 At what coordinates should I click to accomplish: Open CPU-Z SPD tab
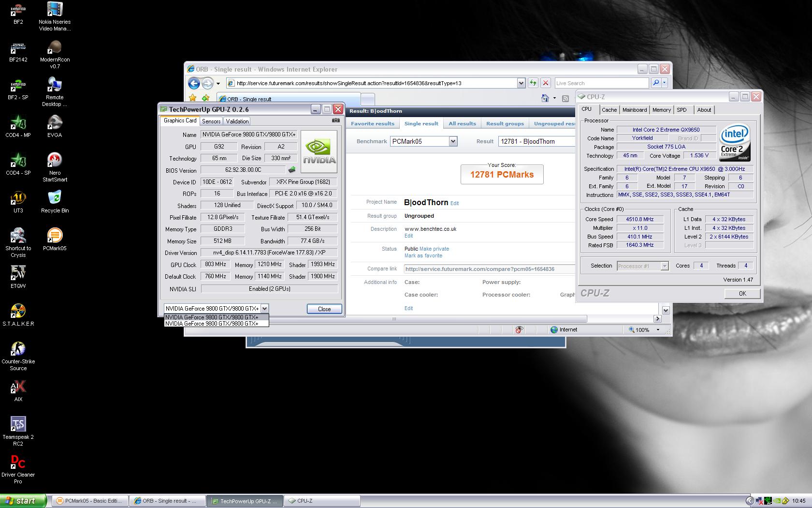pos(681,110)
